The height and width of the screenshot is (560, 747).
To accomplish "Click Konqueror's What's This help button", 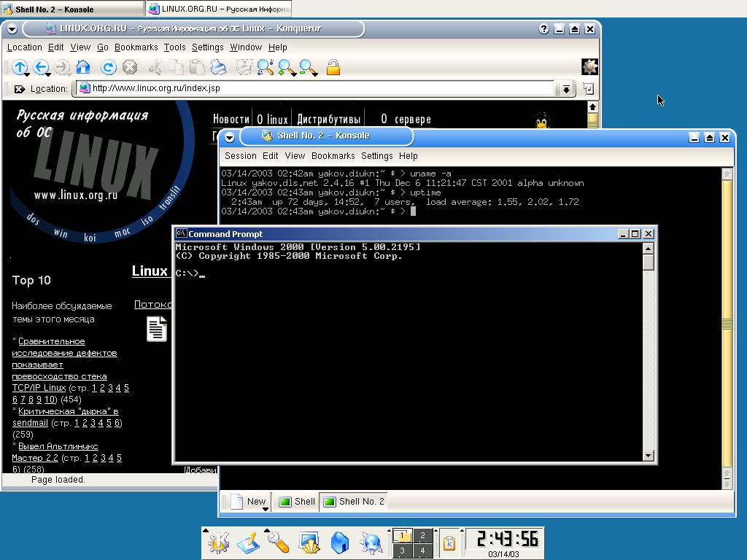I will tap(544, 29).
